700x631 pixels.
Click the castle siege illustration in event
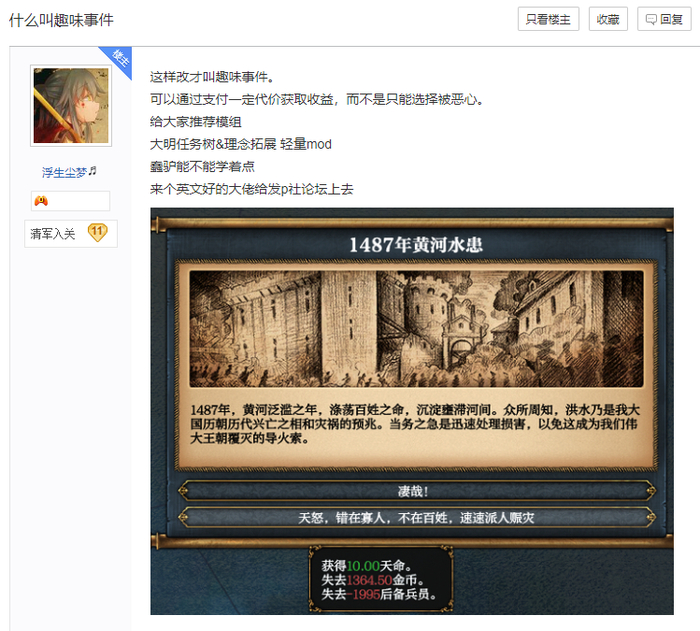pyautogui.click(x=416, y=329)
